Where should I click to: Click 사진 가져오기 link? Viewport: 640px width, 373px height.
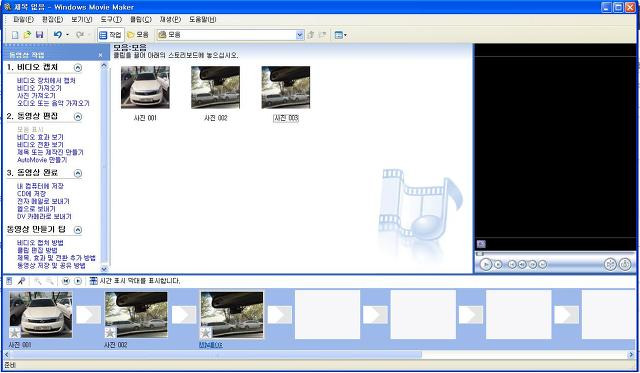click(x=36, y=95)
